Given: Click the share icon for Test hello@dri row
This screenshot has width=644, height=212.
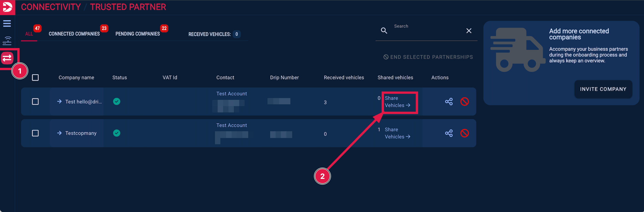Looking at the screenshot, I should click(448, 101).
